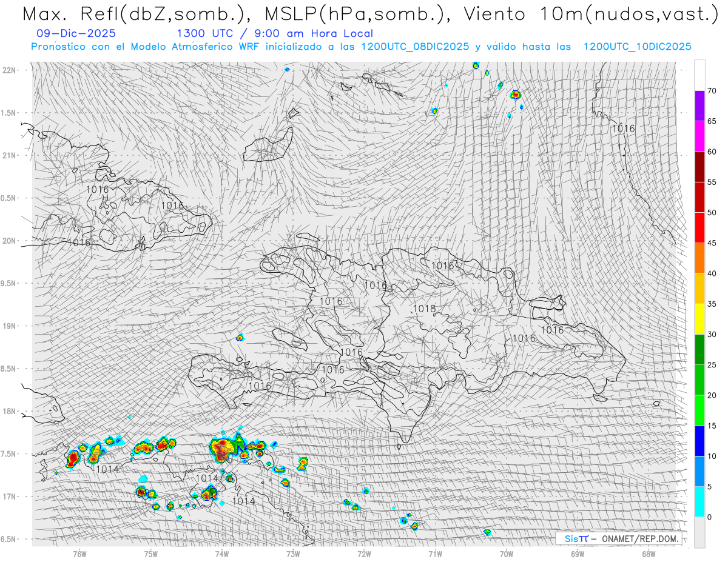Click the '69W' longitude axis label
728x562 pixels.
578,553
